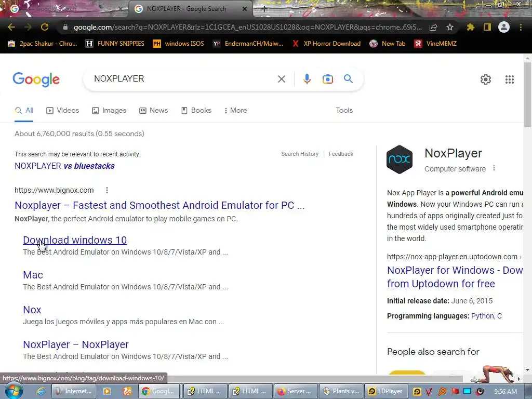Open the New Tab bookmark
This screenshot has width=532, height=399.
(x=388, y=44)
